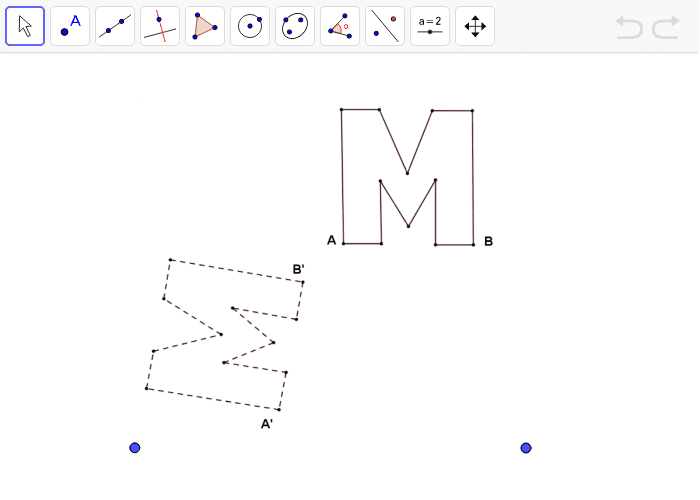Select the Angle tool

tap(340, 26)
